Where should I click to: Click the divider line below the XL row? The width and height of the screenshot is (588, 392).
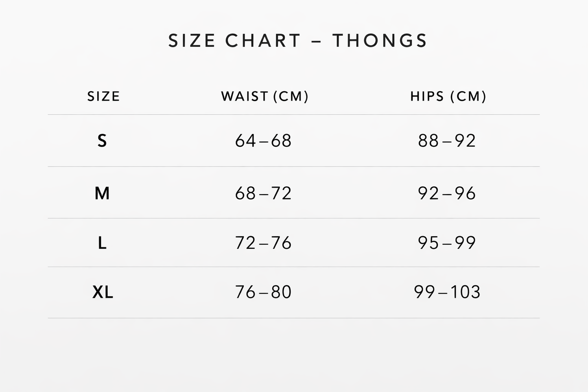click(x=293, y=318)
